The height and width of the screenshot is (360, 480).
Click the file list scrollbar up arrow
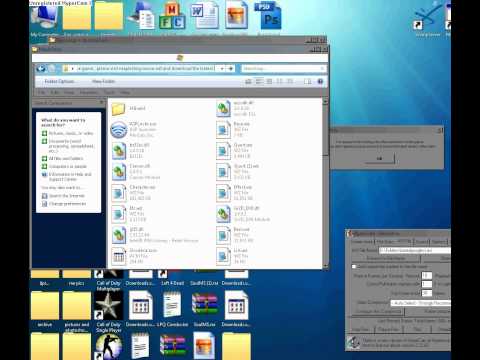point(325,101)
